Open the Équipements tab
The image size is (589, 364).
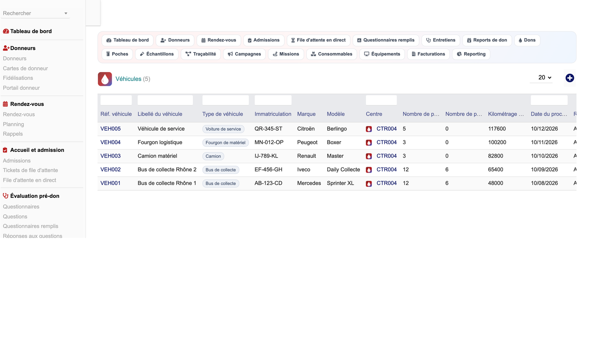(382, 54)
